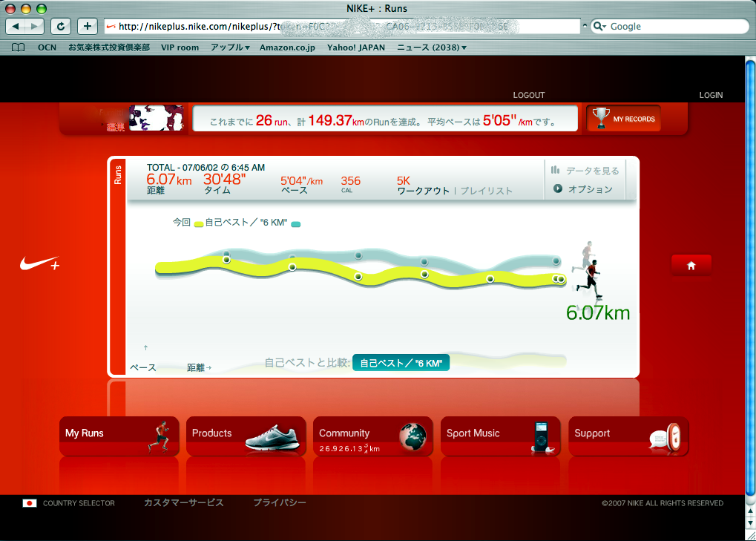Add a bookmark with the plus button
The width and height of the screenshot is (756, 541).
88,26
